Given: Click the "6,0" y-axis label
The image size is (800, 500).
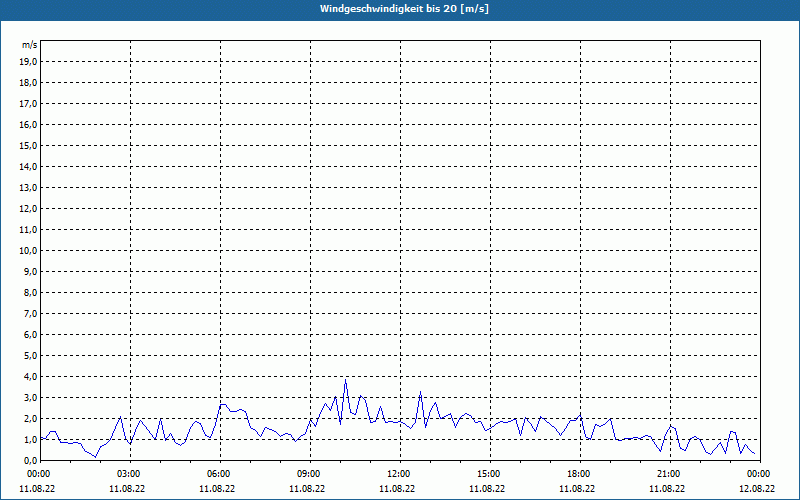Looking at the screenshot, I should (x=31, y=334).
